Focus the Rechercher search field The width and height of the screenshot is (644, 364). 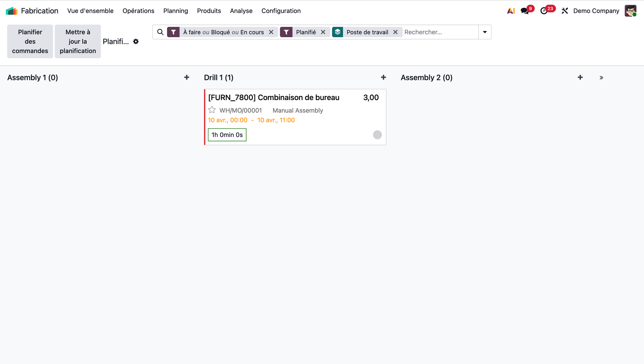(439, 32)
